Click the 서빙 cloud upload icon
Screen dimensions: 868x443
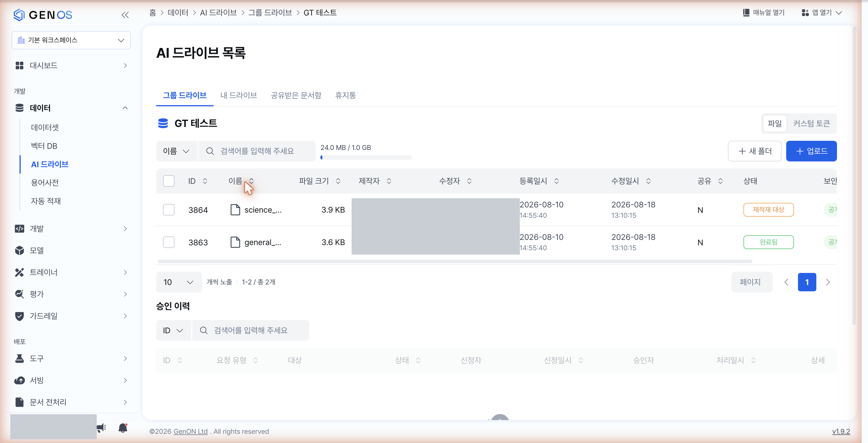click(20, 380)
